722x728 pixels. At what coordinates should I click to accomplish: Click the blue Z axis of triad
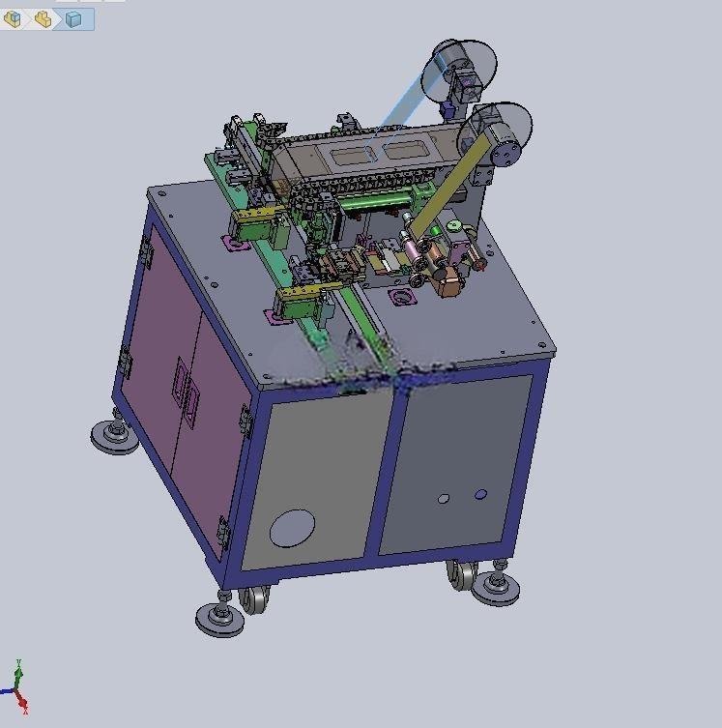coord(7,692)
